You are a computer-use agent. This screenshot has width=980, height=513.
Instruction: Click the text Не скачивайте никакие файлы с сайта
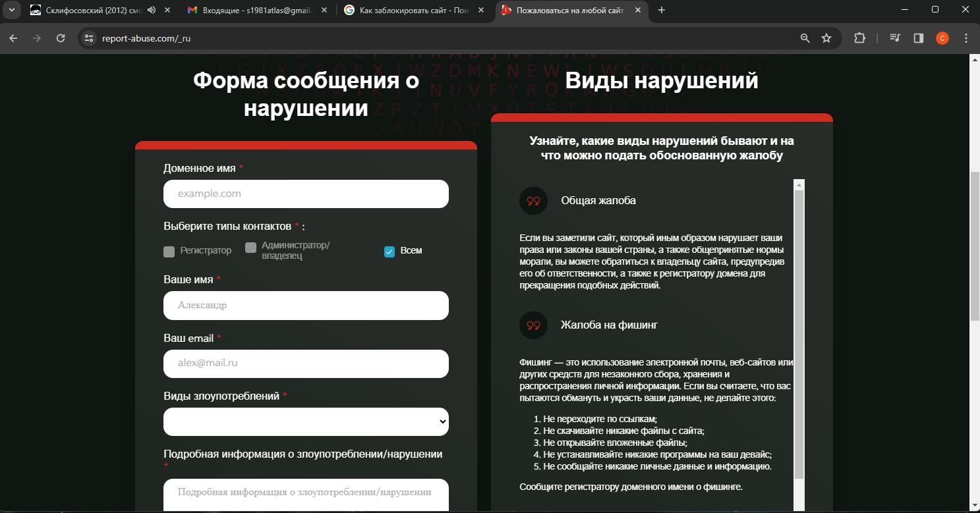pyautogui.click(x=623, y=431)
